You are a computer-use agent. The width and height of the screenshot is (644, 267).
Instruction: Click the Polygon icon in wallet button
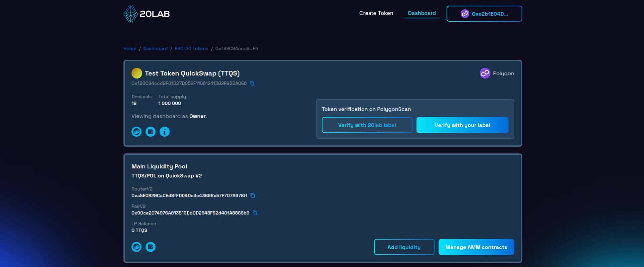[465, 14]
